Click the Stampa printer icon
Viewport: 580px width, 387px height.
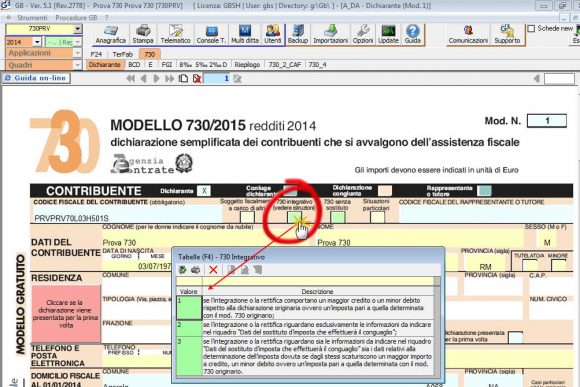click(x=143, y=35)
